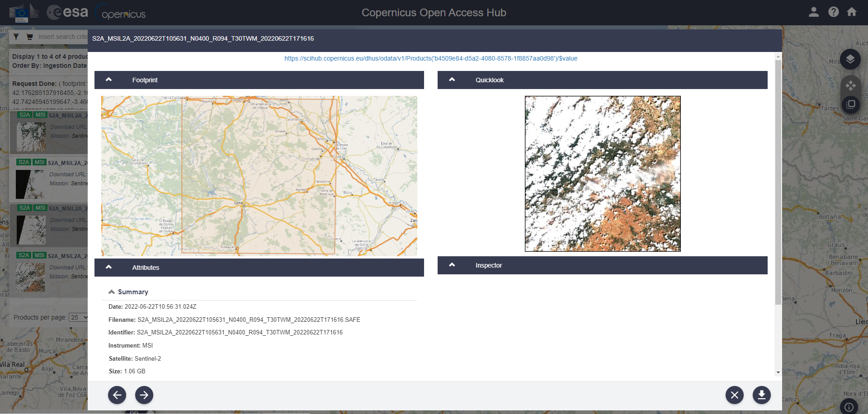Click the quicklook satellite image

[602, 174]
